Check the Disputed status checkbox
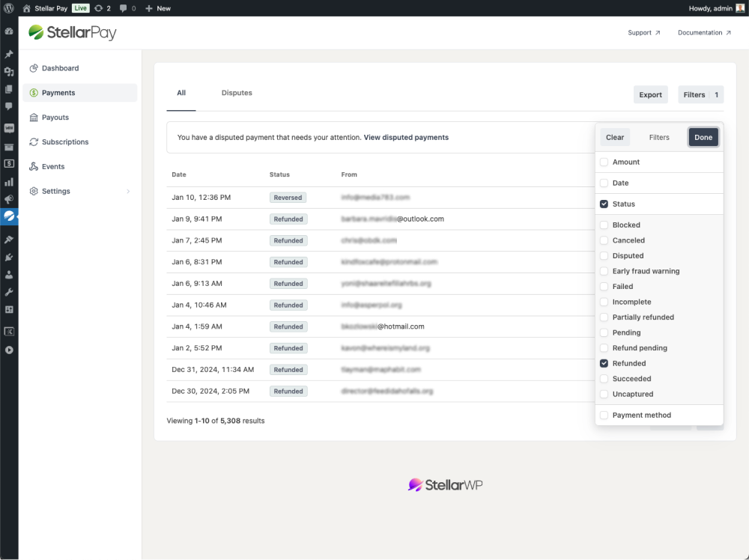This screenshot has width=749, height=560. (x=604, y=256)
